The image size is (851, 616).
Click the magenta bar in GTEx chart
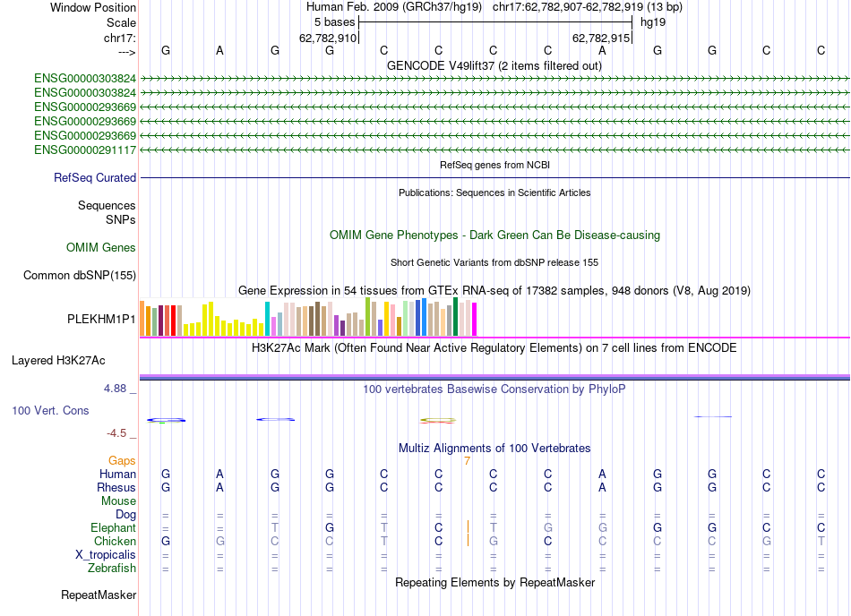[x=475, y=319]
